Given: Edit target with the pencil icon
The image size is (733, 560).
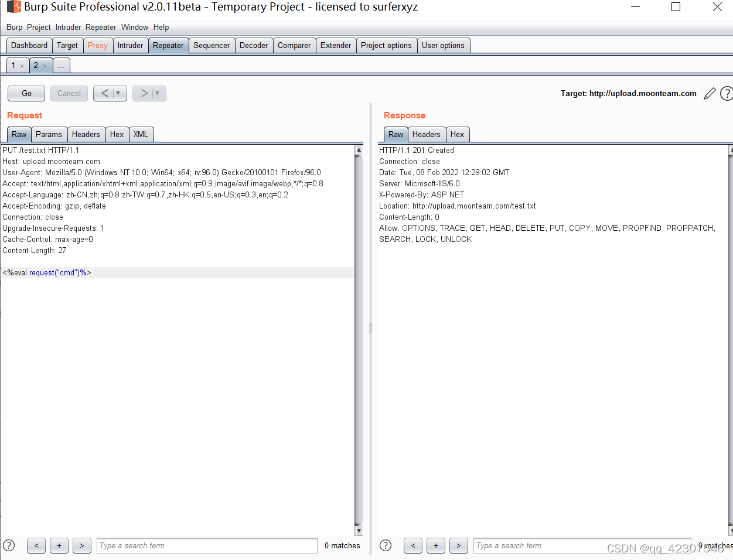Looking at the screenshot, I should pyautogui.click(x=710, y=93).
